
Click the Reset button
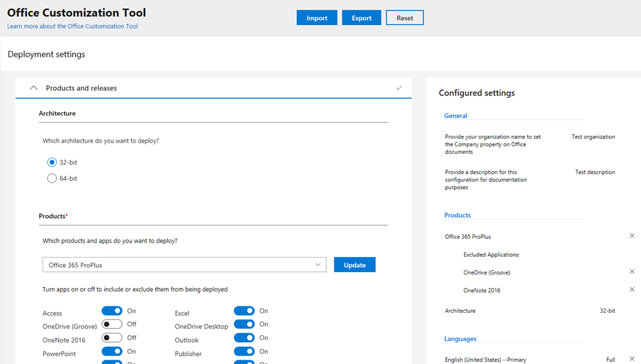405,18
